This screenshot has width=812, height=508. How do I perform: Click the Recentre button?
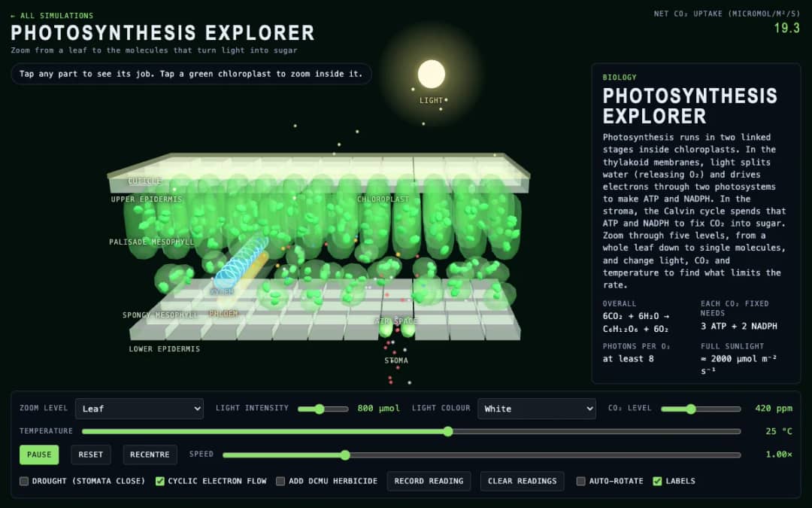(x=150, y=455)
